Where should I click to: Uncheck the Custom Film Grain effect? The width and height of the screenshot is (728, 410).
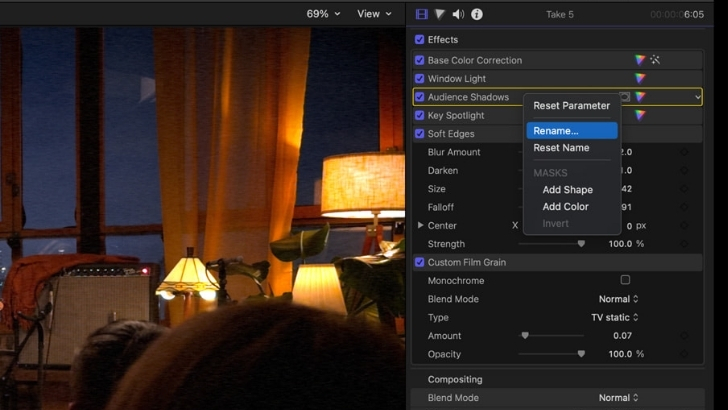tap(420, 262)
